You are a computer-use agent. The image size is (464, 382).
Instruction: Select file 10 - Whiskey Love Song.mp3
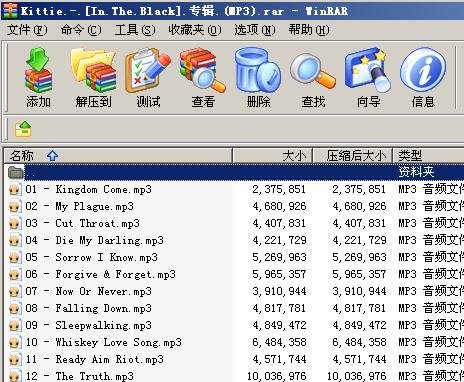(103, 342)
